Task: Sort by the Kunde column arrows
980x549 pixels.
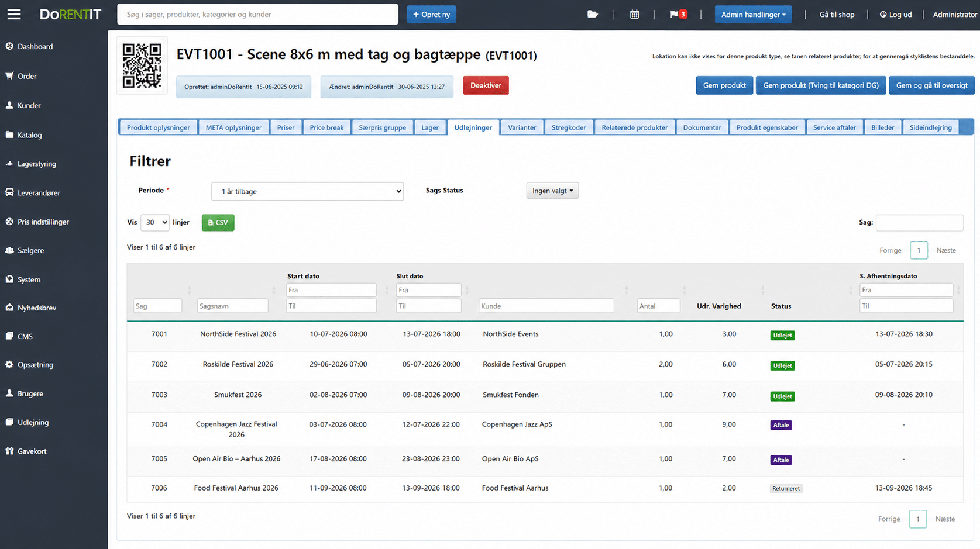Action: coord(626,290)
